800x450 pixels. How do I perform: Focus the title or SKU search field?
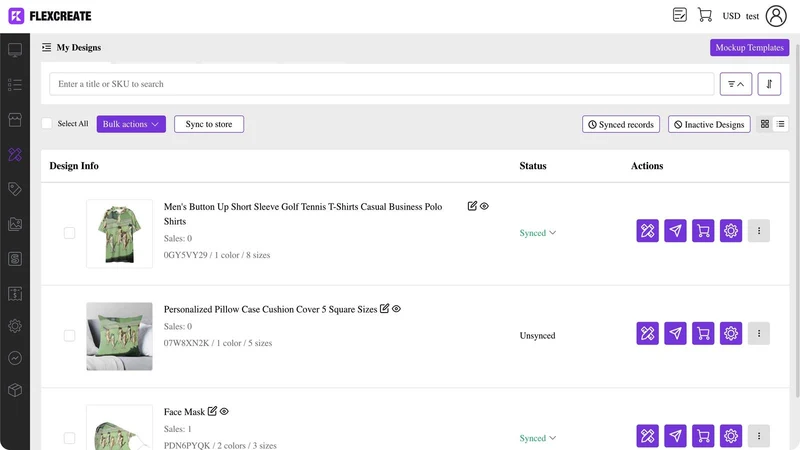coord(382,84)
